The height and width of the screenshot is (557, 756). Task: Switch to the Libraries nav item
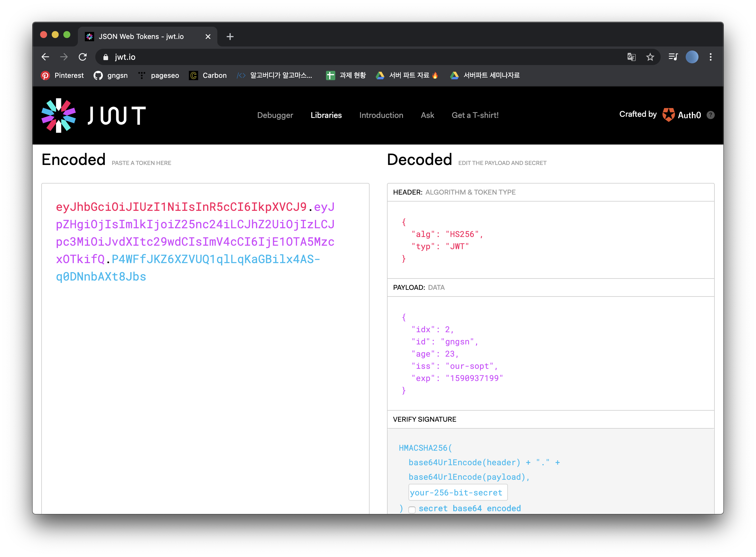326,115
